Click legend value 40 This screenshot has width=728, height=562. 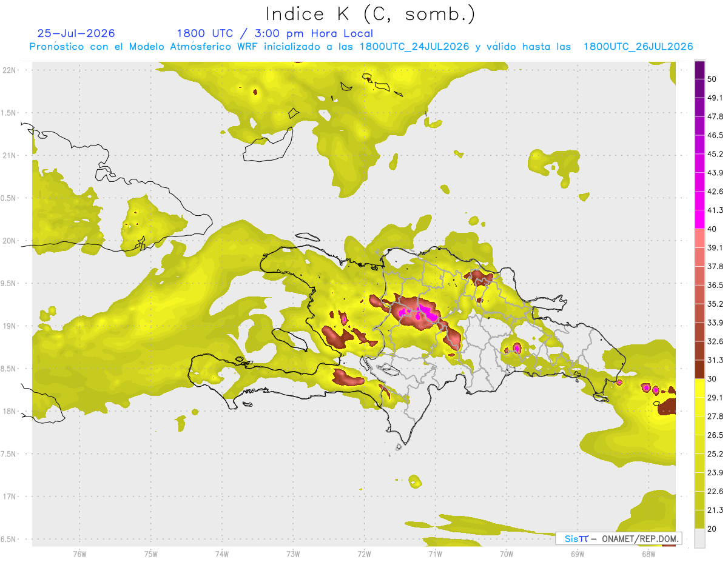coord(712,229)
